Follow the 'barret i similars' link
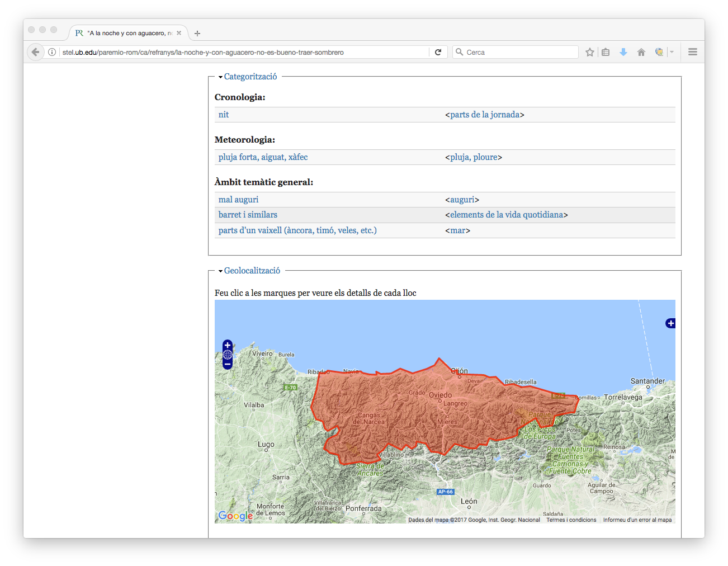 point(248,215)
